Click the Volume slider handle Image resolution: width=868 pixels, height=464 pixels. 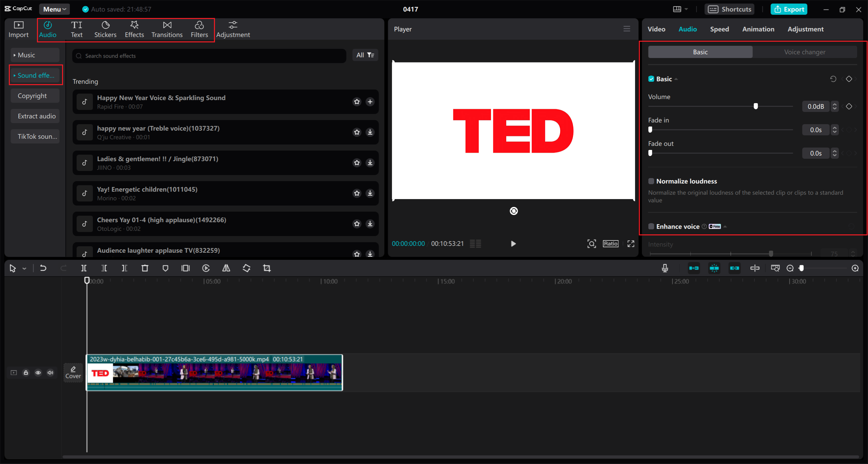click(755, 106)
